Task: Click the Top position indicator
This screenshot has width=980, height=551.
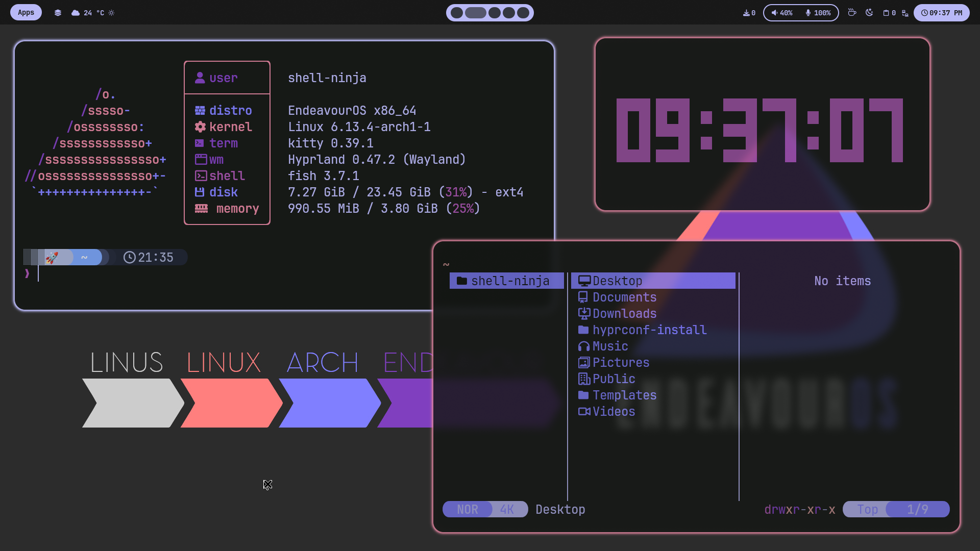Action: [867, 510]
